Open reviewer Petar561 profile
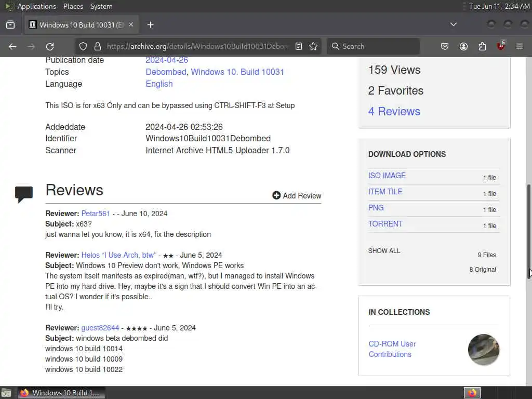The width and height of the screenshot is (532, 399). tap(96, 214)
